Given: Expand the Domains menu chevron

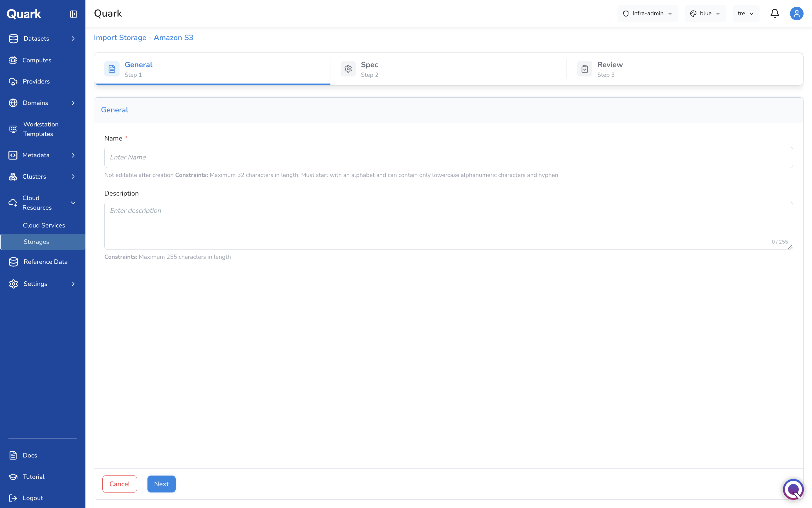Looking at the screenshot, I should (73, 103).
